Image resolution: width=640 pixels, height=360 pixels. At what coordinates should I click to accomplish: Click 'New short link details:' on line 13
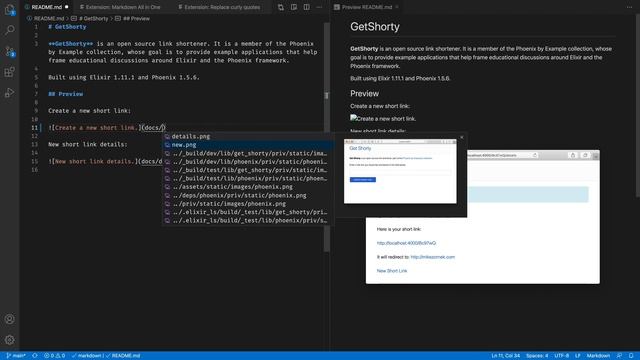(88, 144)
